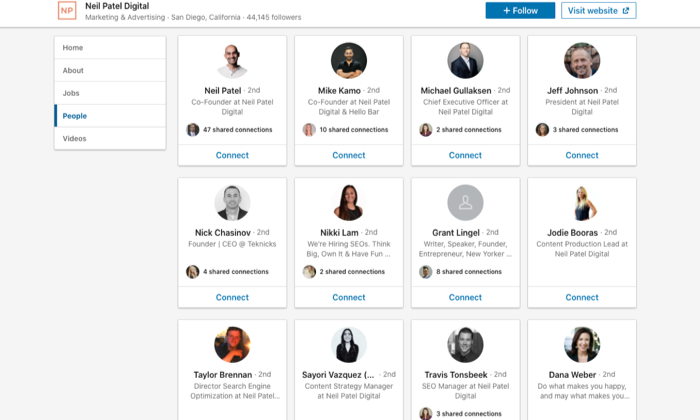Follow Neil Patel Digital
Image resolution: width=700 pixels, height=420 pixels.
(x=520, y=11)
